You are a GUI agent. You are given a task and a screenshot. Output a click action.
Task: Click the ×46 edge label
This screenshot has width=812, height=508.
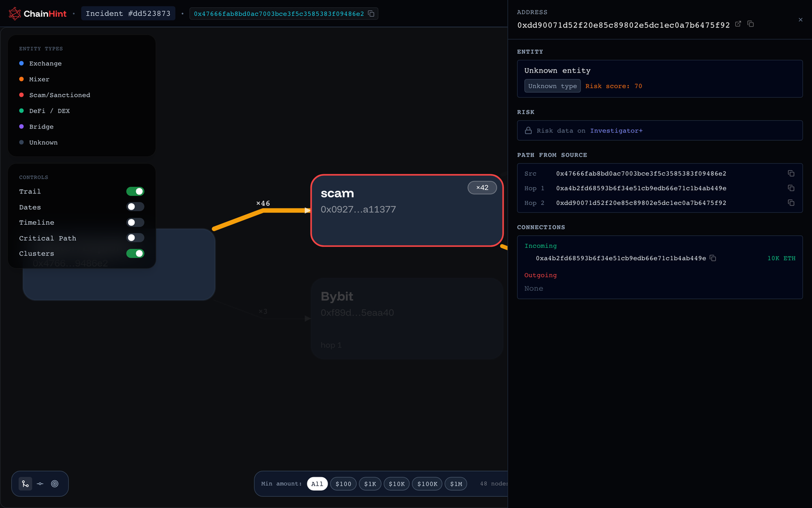(x=263, y=203)
